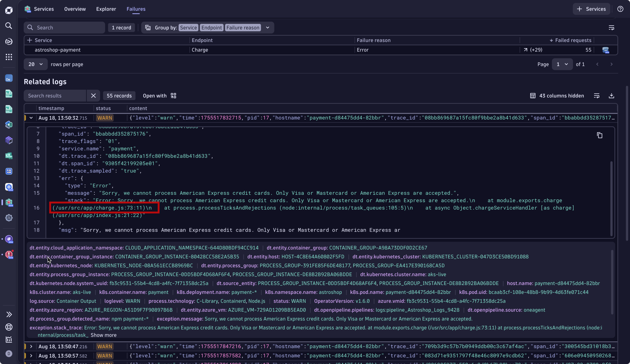
Task: Clear search results with X button
Action: 93,96
